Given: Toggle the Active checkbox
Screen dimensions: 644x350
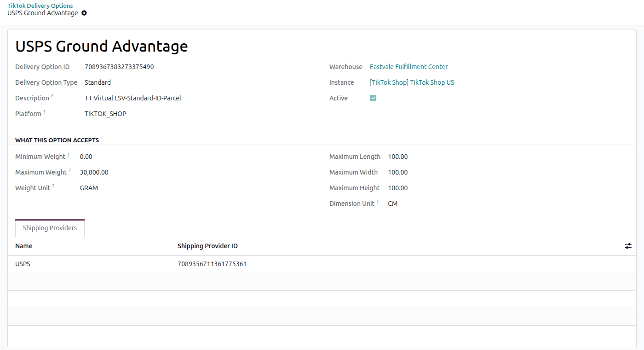Looking at the screenshot, I should click(373, 98).
